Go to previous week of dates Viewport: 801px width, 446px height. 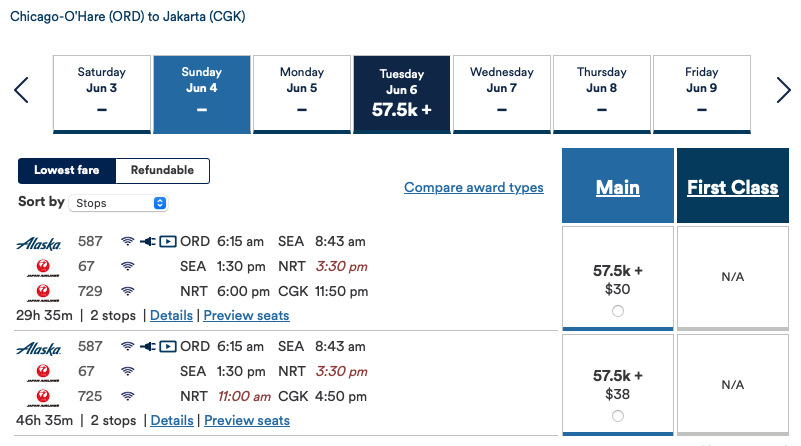[x=21, y=90]
